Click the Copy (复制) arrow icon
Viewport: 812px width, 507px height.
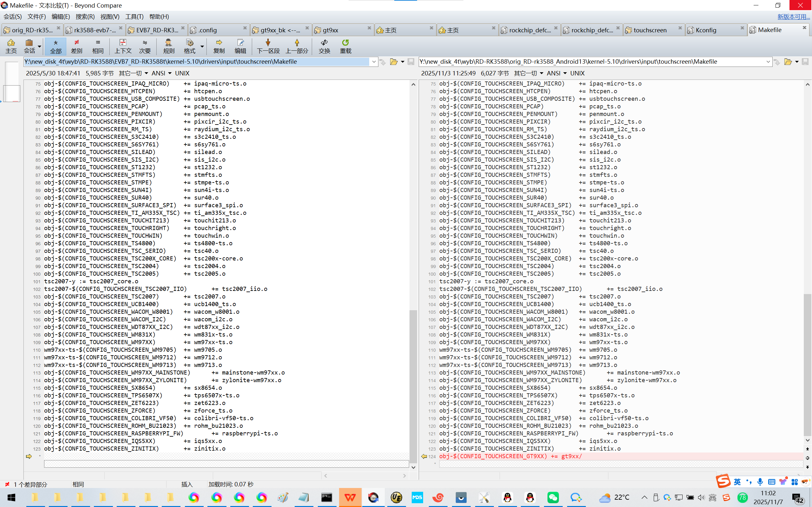coord(219,46)
